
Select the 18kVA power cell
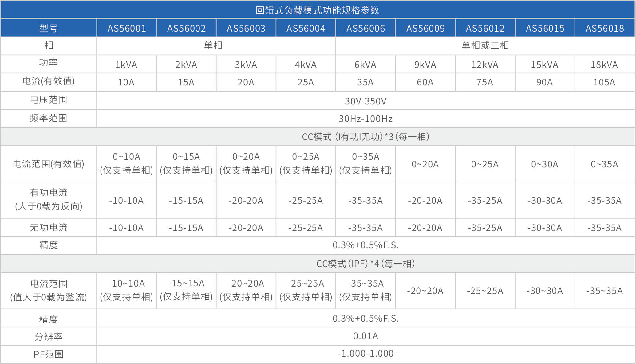coord(604,65)
